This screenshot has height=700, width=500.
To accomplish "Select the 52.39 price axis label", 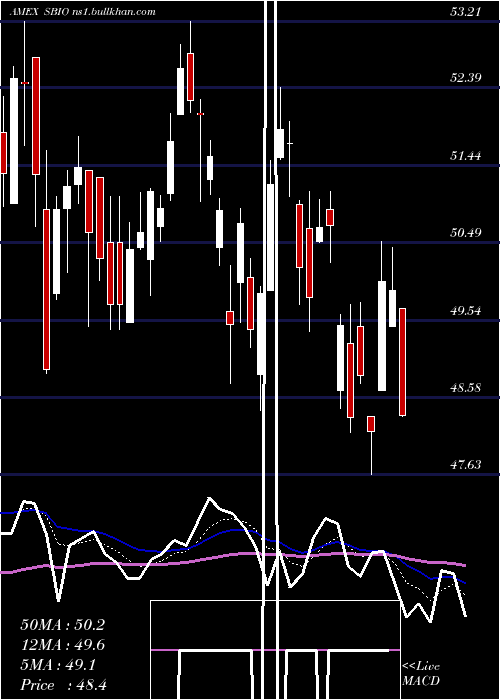I will pyautogui.click(x=466, y=78).
